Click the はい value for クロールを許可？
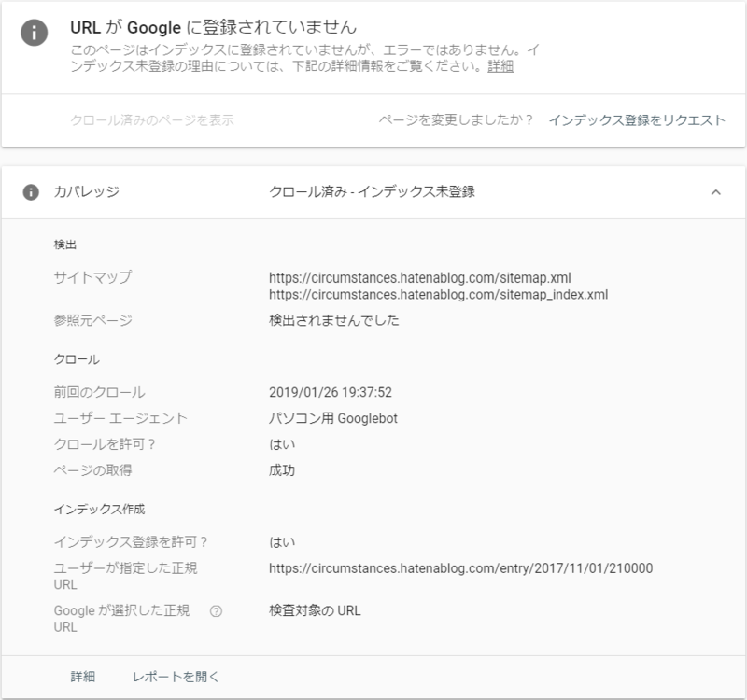This screenshot has height=700, width=747. 282,444
